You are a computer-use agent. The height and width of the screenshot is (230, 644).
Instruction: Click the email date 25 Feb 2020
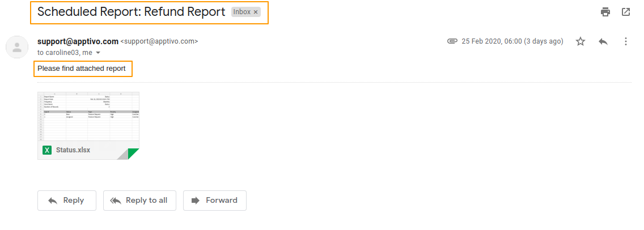pos(512,41)
